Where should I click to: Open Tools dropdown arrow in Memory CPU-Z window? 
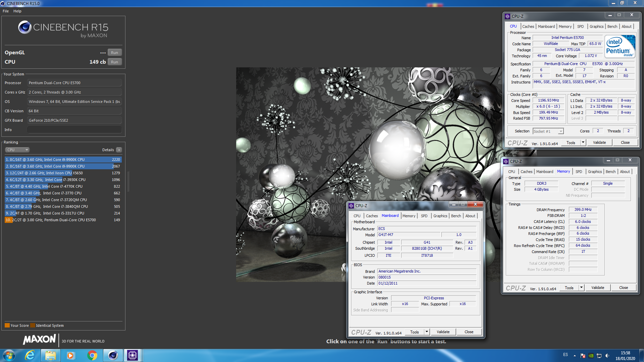pyautogui.click(x=581, y=288)
